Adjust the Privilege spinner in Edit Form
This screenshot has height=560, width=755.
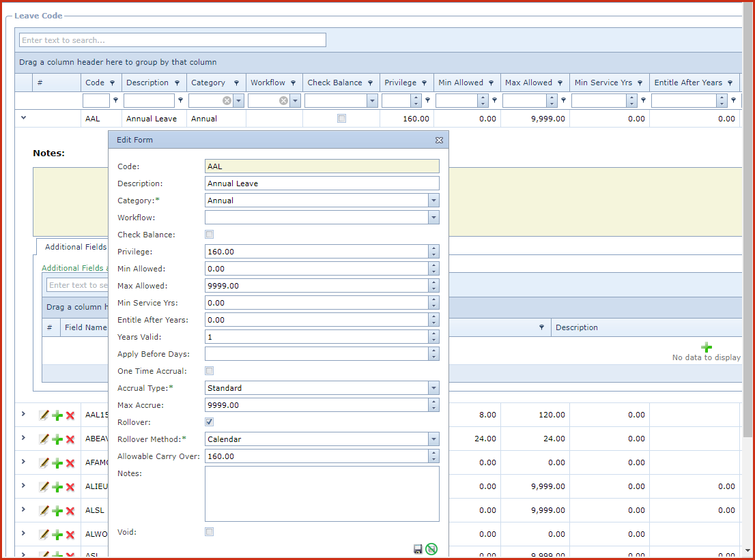434,252
